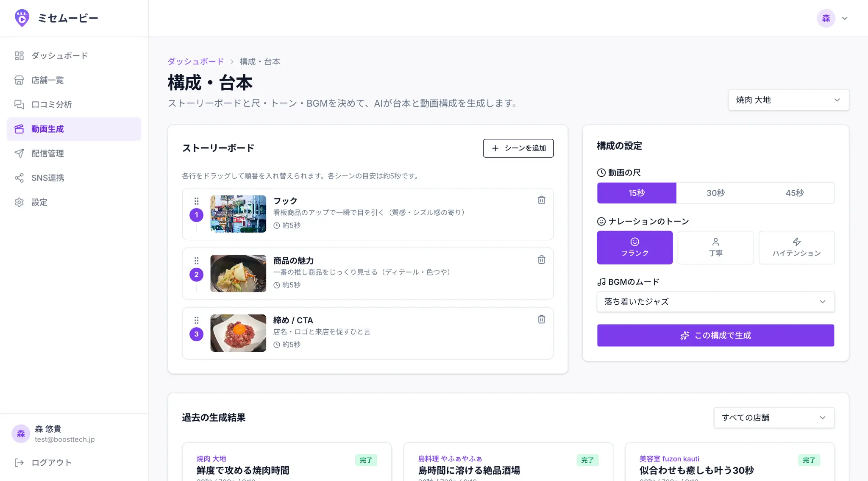The image size is (868, 481).
Task: Click the 締め / CTA scene meat thumbnail
Action: (238, 333)
